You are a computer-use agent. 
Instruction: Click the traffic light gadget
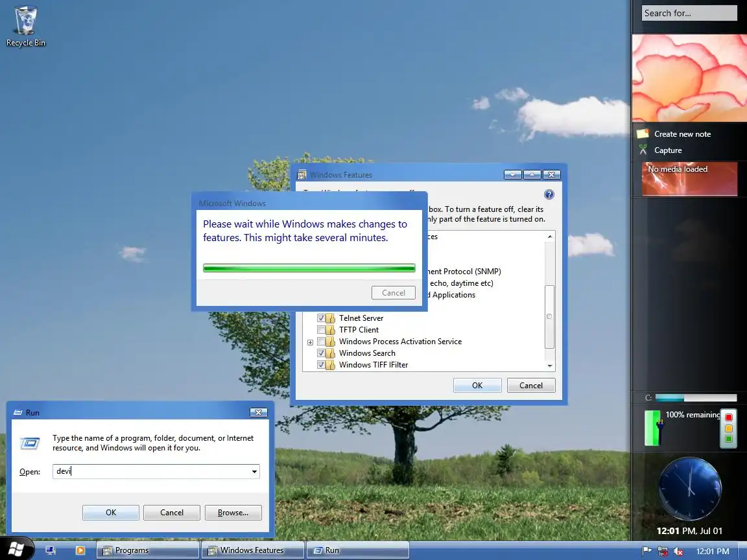(728, 428)
